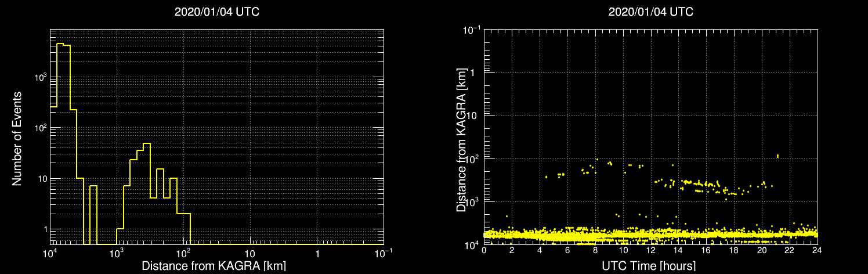The height and width of the screenshot is (274, 868).
Task: Click the 10^3 tick on Number of Events axis
Action: pyautogui.click(x=40, y=76)
